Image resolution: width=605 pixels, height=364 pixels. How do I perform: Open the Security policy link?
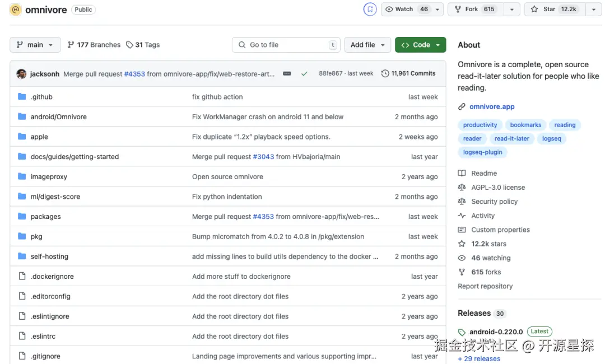pyautogui.click(x=494, y=201)
